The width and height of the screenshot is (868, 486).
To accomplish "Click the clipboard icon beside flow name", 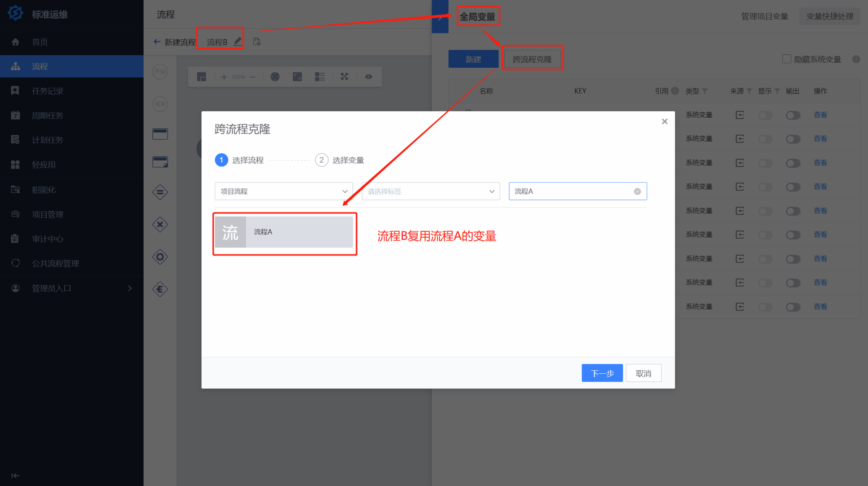I will coord(257,42).
